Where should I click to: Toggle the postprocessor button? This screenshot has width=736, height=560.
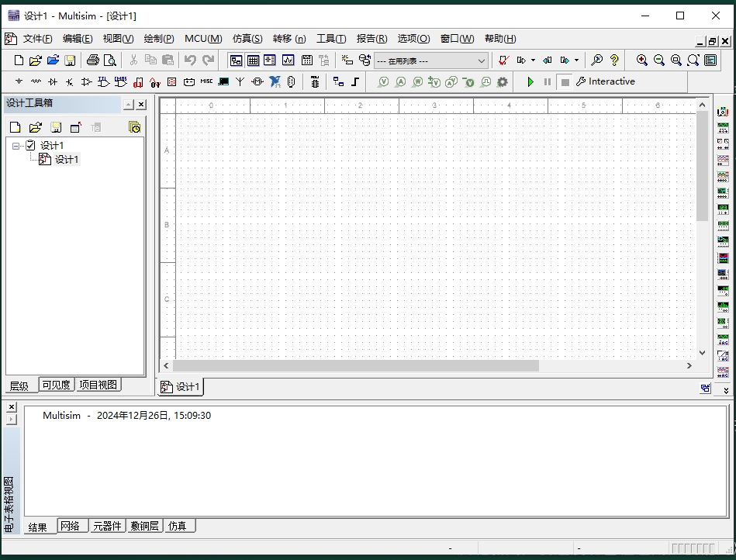pyautogui.click(x=307, y=60)
